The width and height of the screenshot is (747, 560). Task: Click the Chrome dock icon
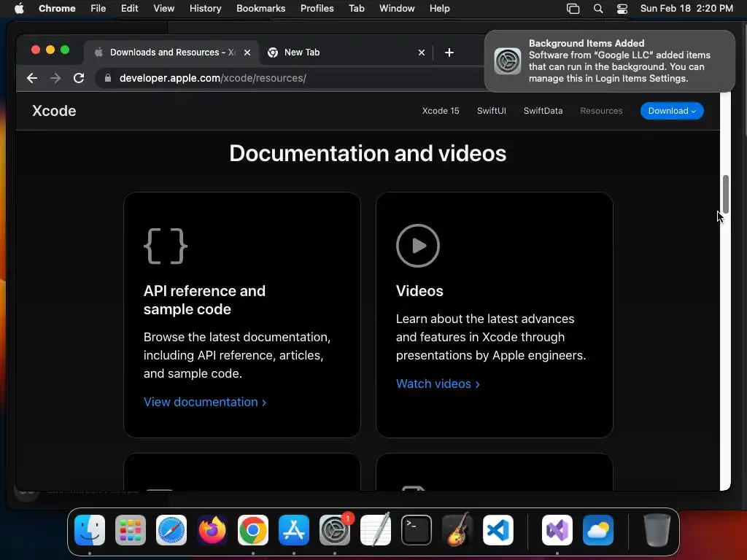253,530
